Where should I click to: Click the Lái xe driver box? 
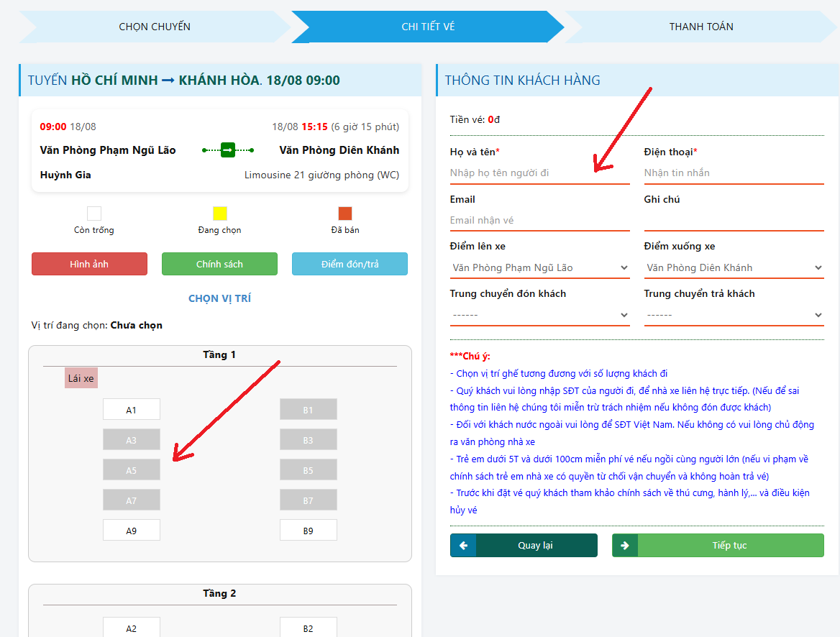pos(81,378)
